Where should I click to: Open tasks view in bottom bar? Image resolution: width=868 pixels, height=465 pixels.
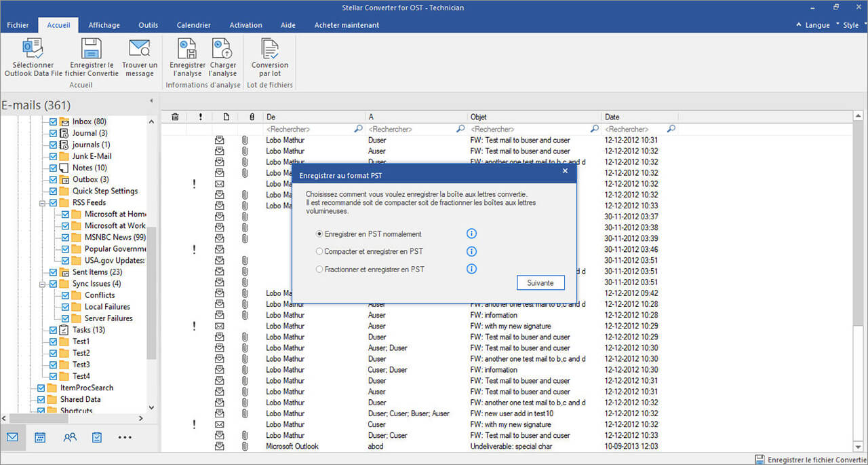[x=97, y=437]
